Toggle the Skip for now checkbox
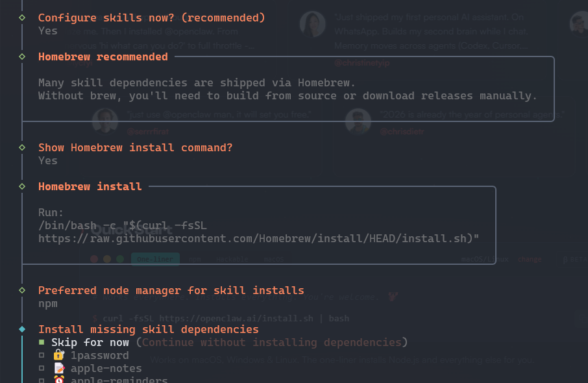 [x=42, y=342]
